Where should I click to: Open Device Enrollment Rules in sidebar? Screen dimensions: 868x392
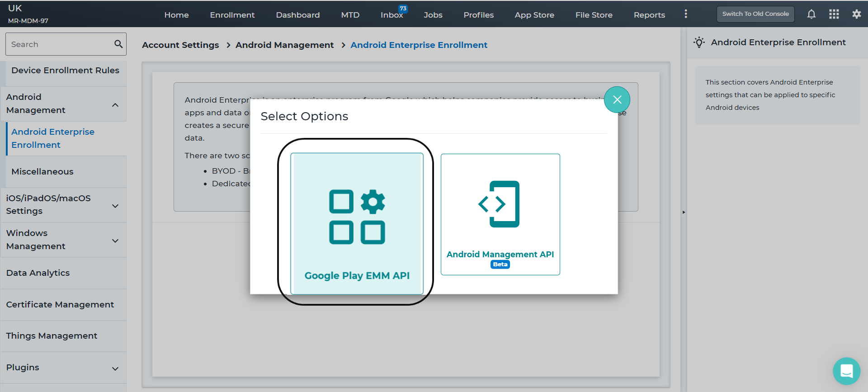(66, 71)
